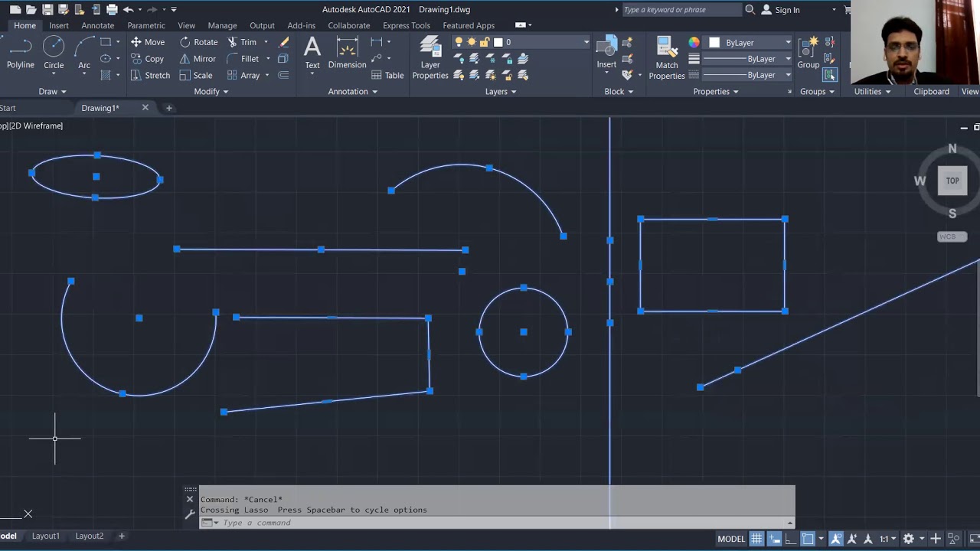Screen dimensions: 980x551
Task: Toggle snap mode in status bar
Action: pos(774,539)
